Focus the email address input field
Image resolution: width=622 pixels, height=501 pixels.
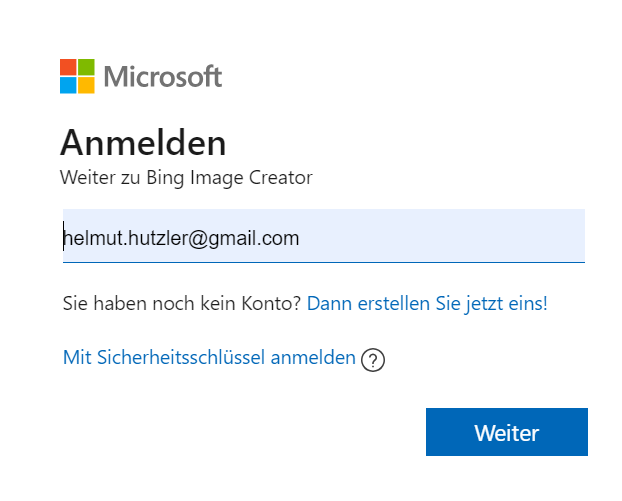click(x=324, y=236)
